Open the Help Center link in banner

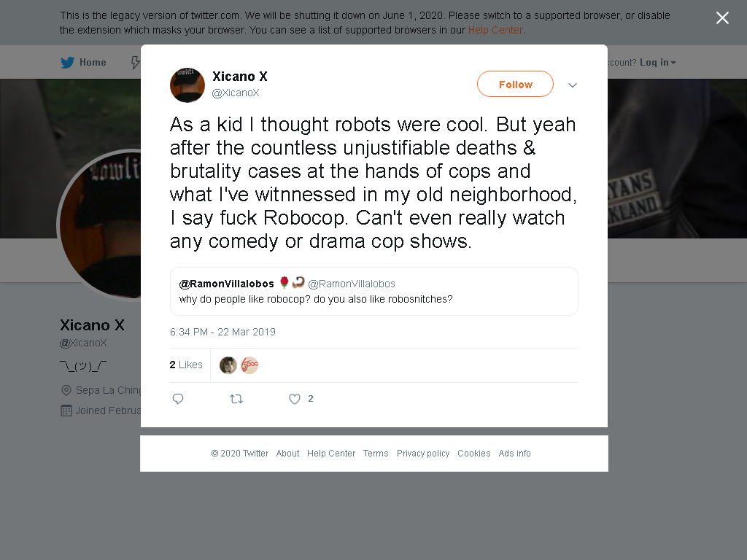click(495, 30)
